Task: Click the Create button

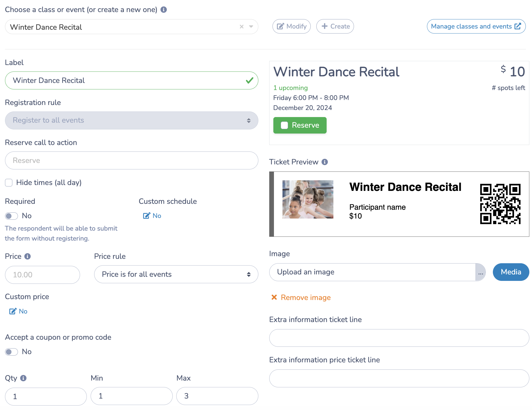Action: [335, 26]
